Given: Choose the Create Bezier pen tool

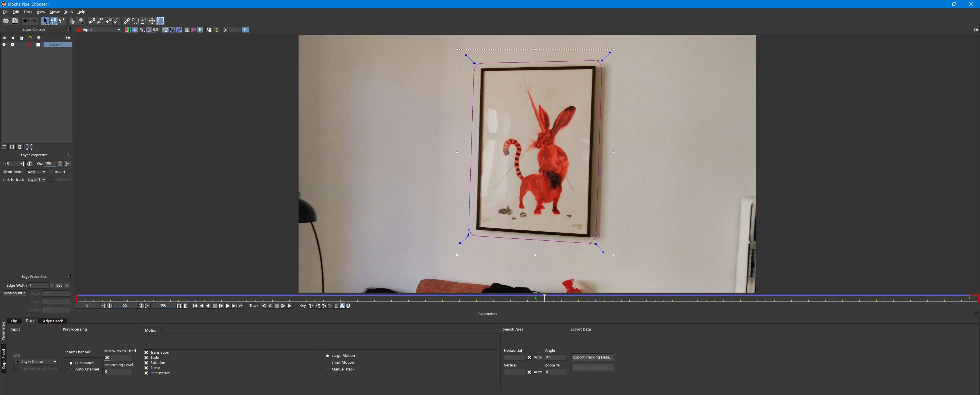Looking at the screenshot, I should pos(109,21).
